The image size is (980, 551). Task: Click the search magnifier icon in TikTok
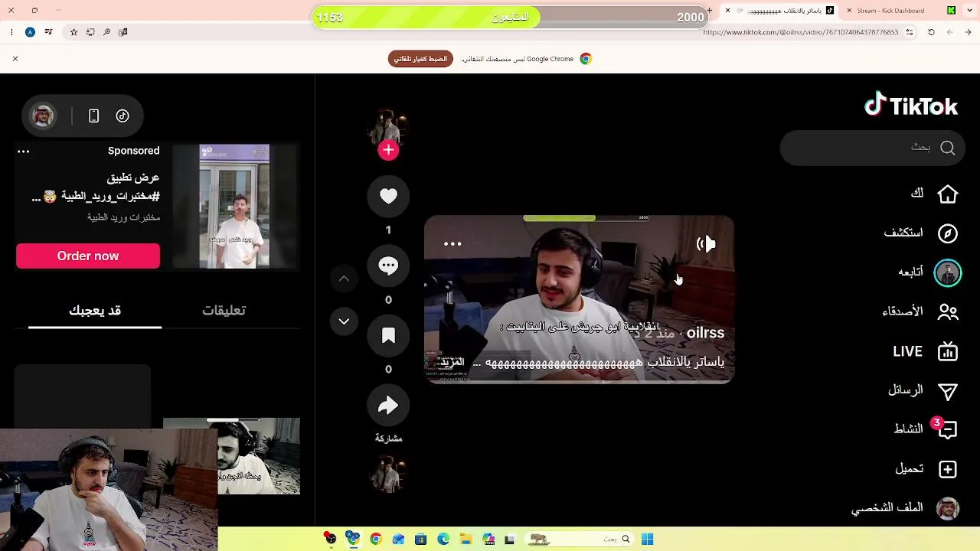[x=948, y=148]
